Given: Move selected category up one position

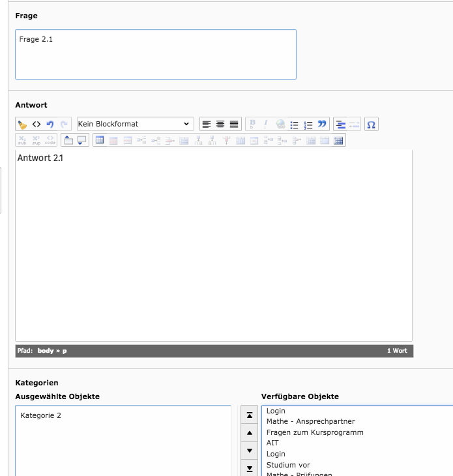Looking at the screenshot, I should 250,432.
